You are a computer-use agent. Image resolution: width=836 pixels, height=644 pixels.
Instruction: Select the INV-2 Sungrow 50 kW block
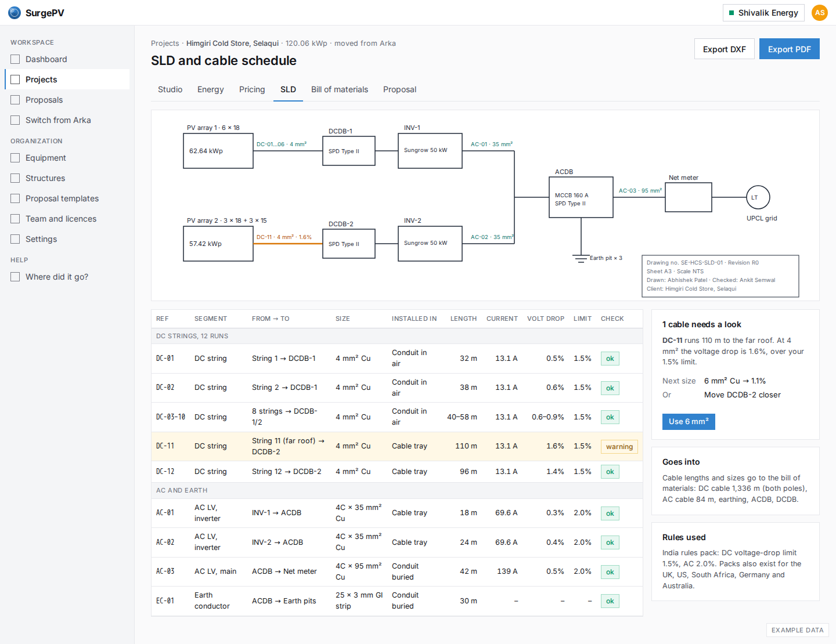[x=430, y=244]
